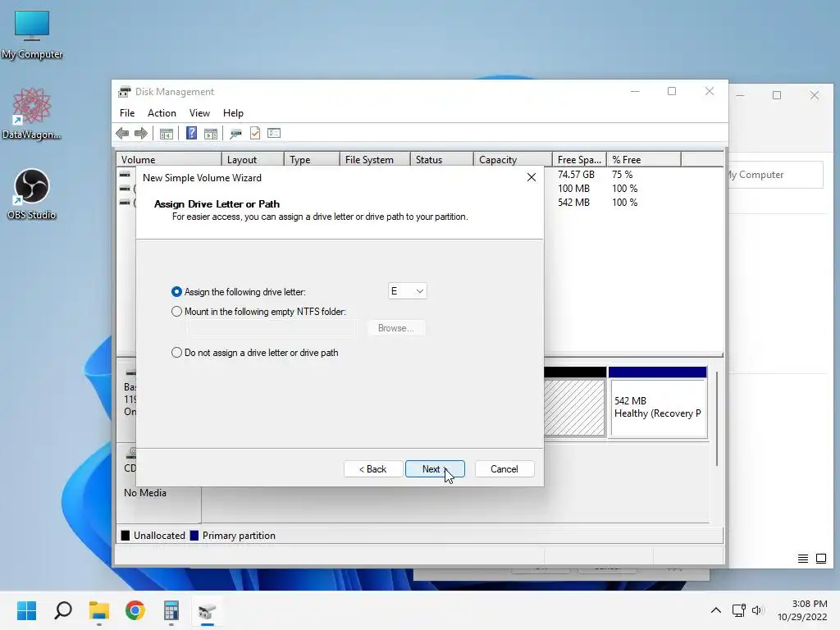Screen dimensions: 840x630
Task: Select the hatched unallocated partition block
Action: 575,408
